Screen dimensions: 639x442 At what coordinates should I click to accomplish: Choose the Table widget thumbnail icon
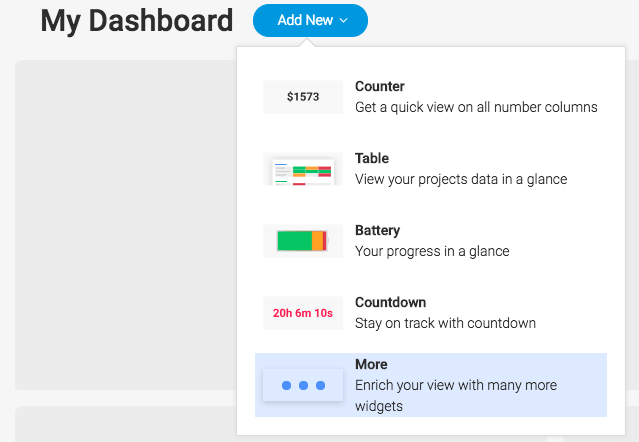[303, 169]
